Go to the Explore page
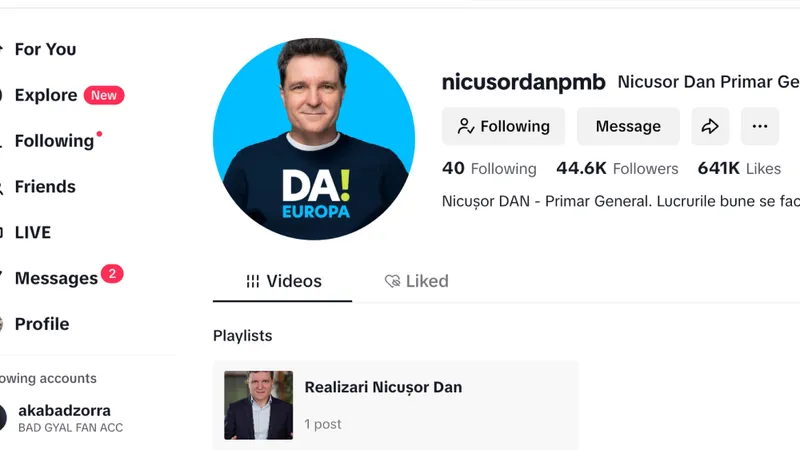The width and height of the screenshot is (800, 450). pyautogui.click(x=46, y=95)
